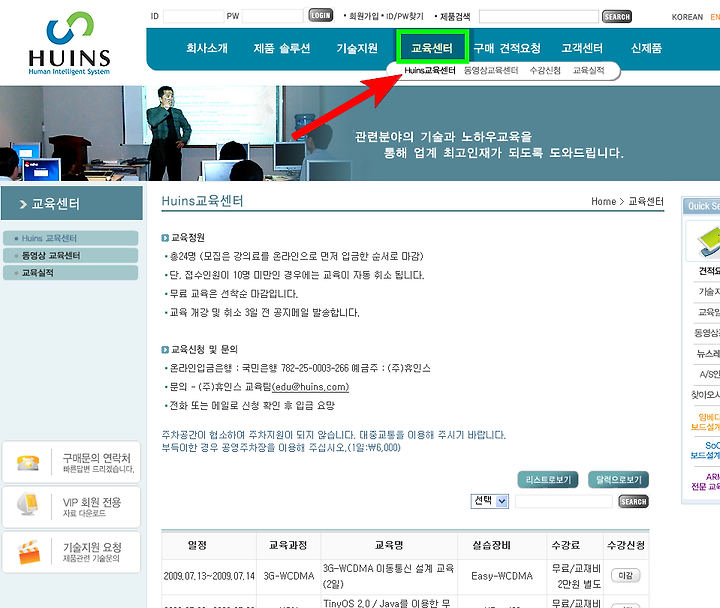This screenshot has height=608, width=720.
Task: Open the 선택 dropdown
Action: pos(489,501)
